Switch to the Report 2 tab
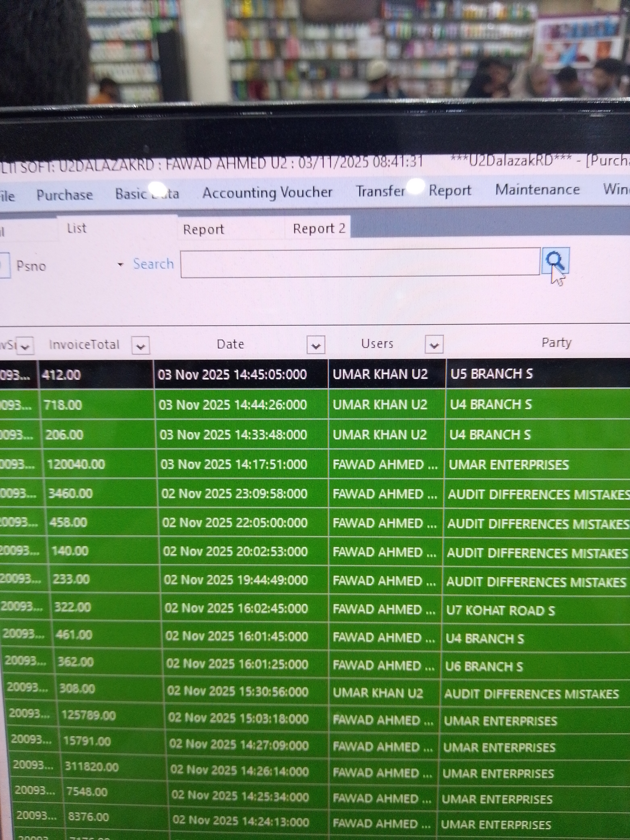 coord(319,228)
